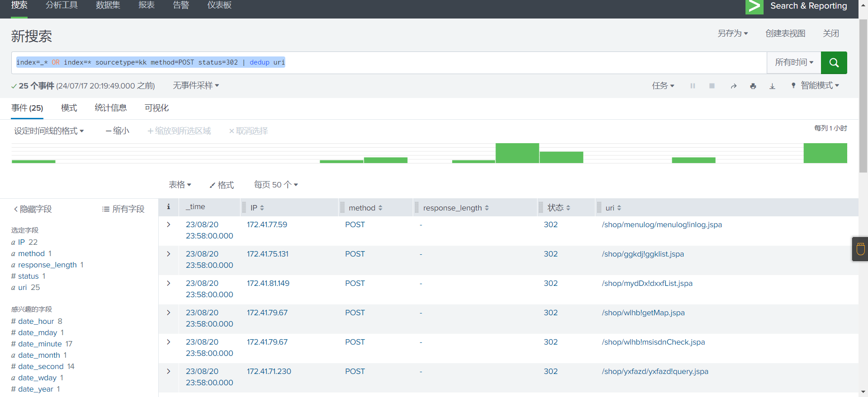The width and height of the screenshot is (868, 397).
Task: Expand the 172.41.77.59 event row
Action: click(x=169, y=224)
